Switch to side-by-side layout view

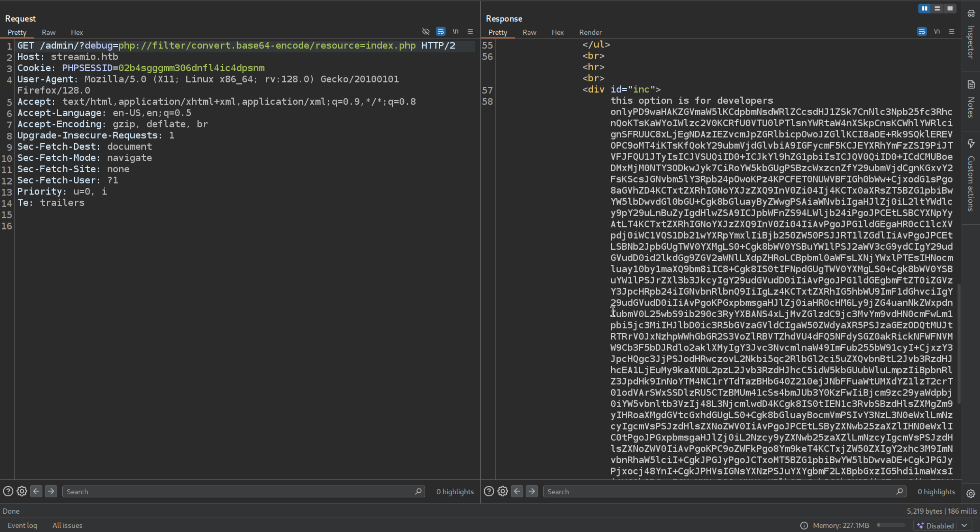click(x=924, y=8)
